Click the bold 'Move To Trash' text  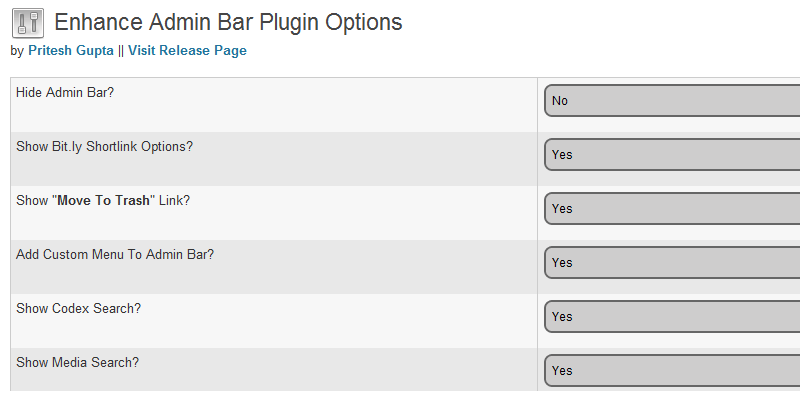(105, 201)
